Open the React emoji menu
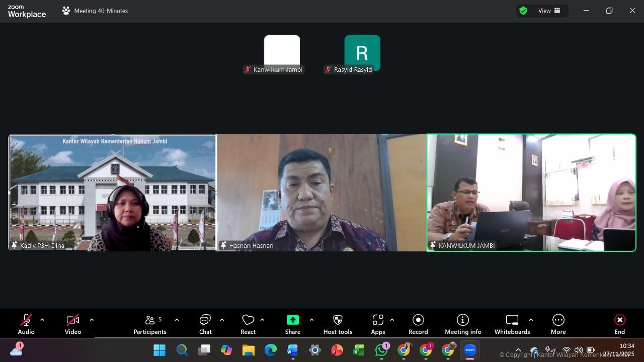 point(248,324)
